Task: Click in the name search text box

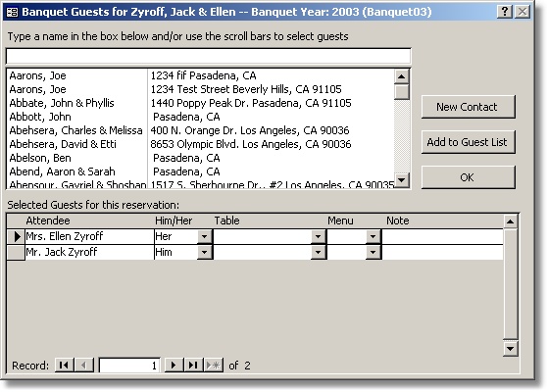Action: pos(208,56)
